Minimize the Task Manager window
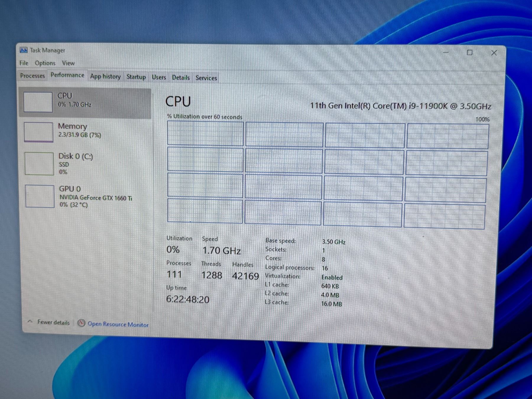 pos(446,53)
